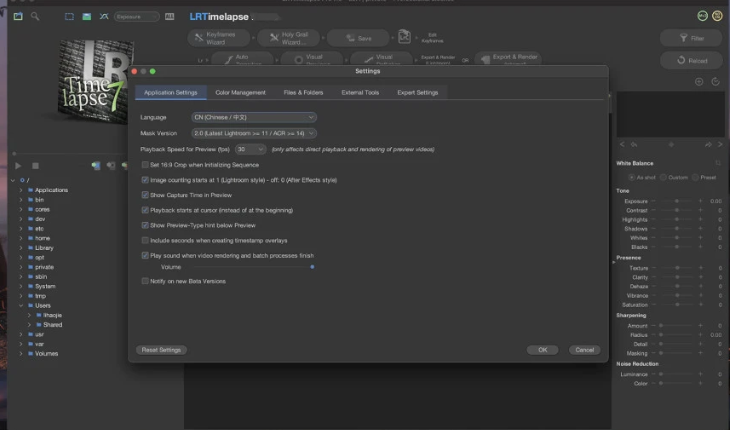Click the circular refresh icon above histogram
The height and width of the screenshot is (430, 730).
[x=716, y=82]
